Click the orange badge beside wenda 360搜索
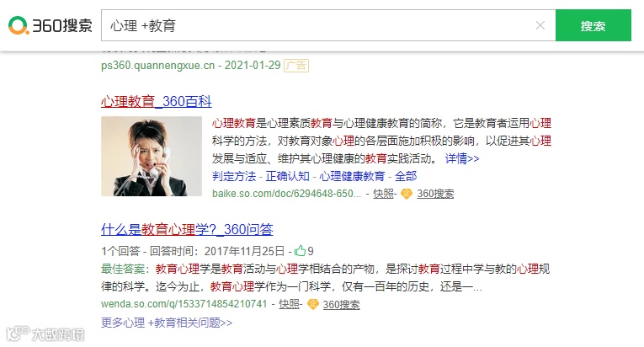The image size is (644, 347). click(312, 304)
